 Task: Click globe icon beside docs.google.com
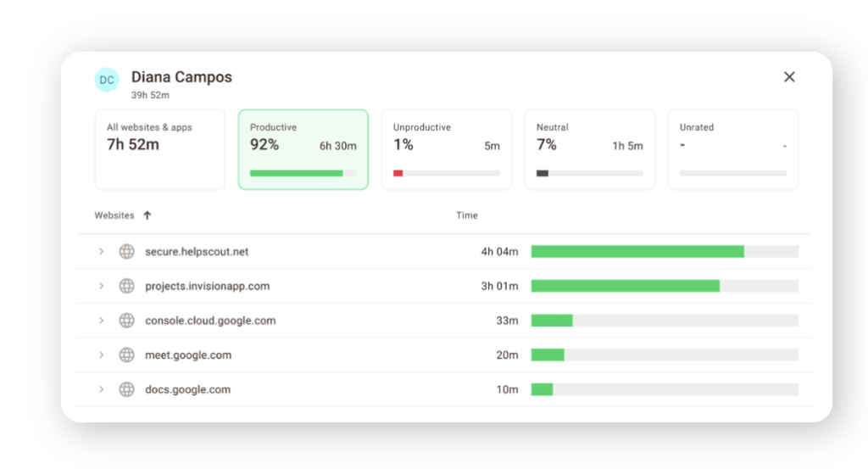[x=127, y=389]
